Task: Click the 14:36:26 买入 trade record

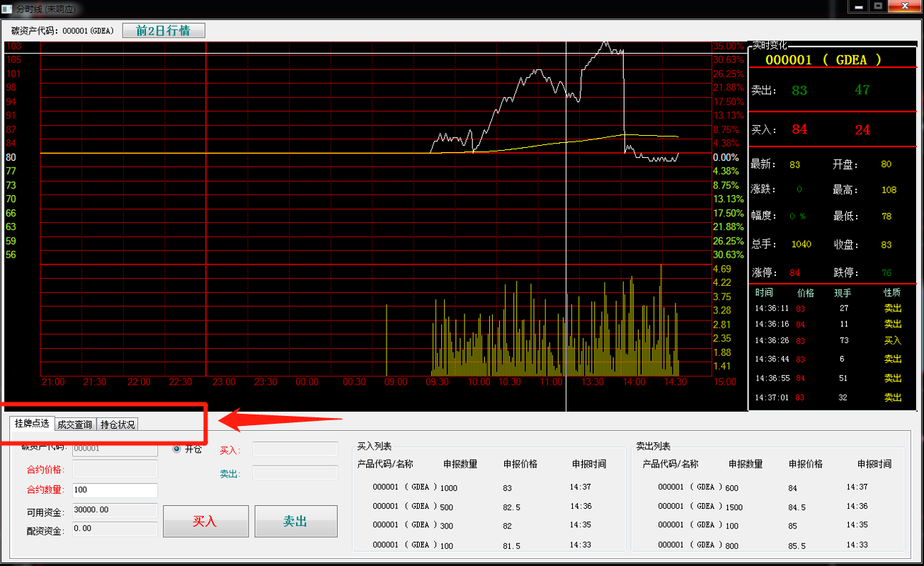Action: pyautogui.click(x=826, y=341)
